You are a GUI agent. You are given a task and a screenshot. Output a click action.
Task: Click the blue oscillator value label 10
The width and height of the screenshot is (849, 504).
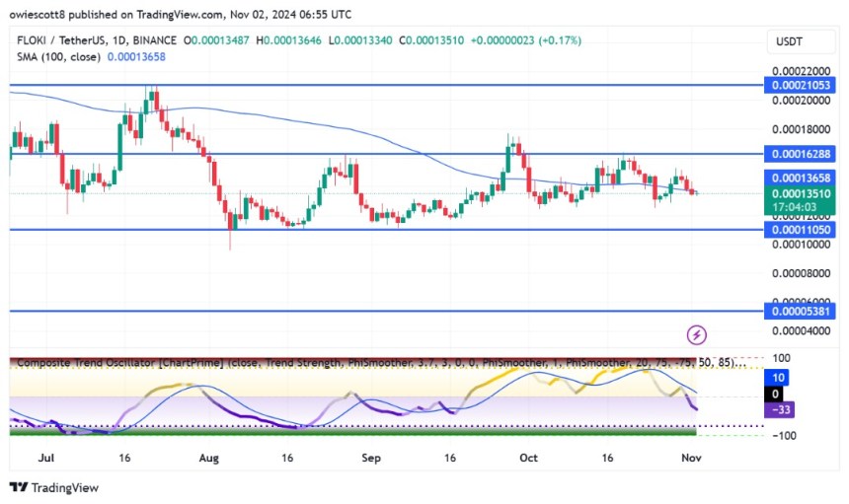[x=778, y=378]
